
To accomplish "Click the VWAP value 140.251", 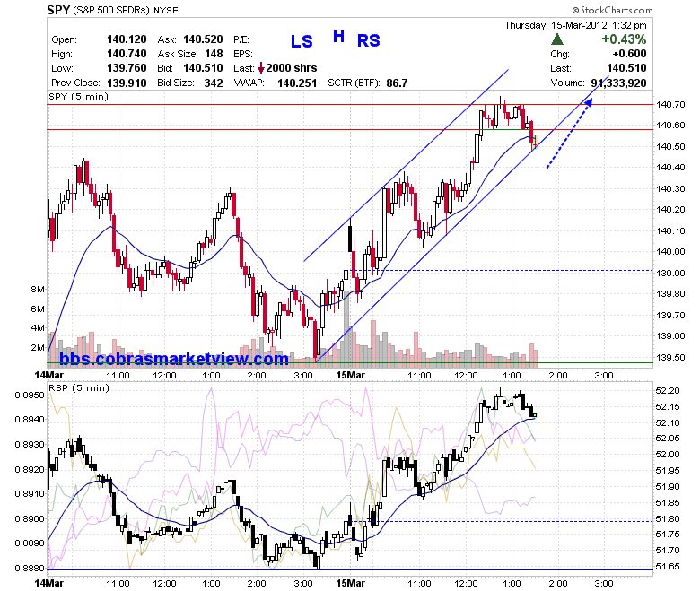I will [x=297, y=83].
